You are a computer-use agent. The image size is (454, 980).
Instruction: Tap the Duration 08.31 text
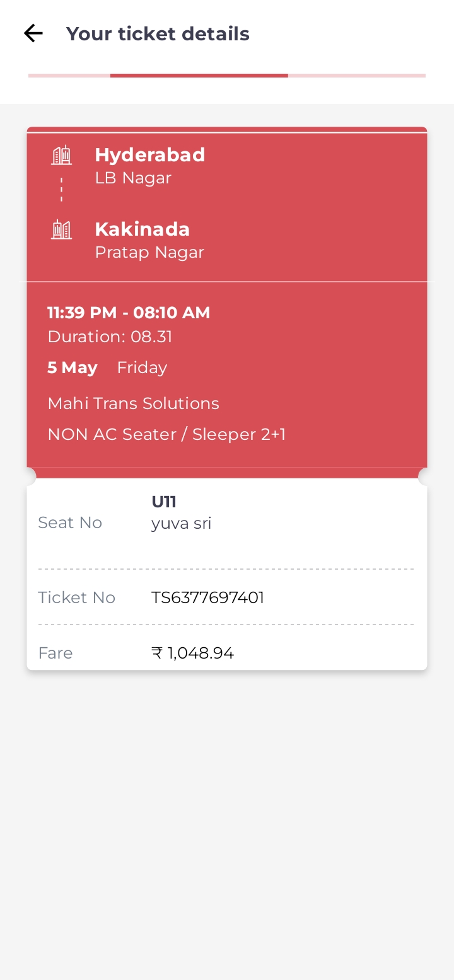point(110,337)
